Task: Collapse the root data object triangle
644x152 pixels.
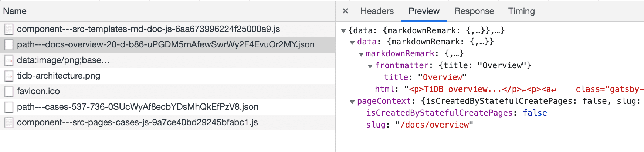Action: click(x=343, y=31)
